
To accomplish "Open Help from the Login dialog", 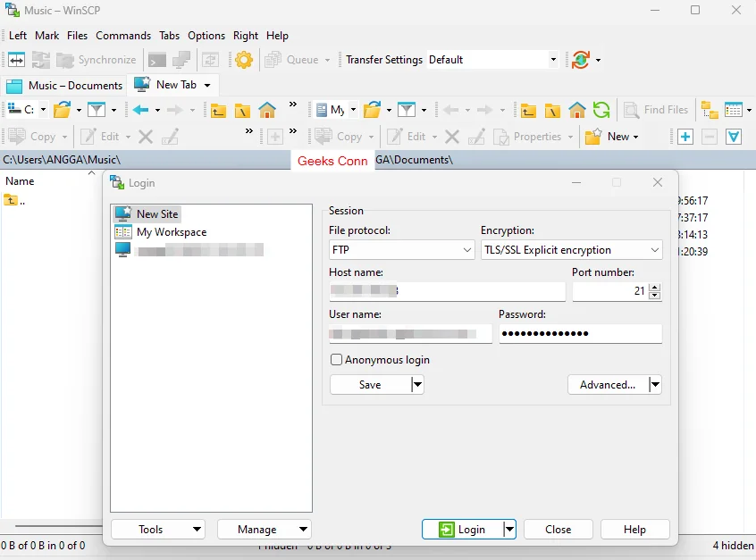I will point(634,529).
